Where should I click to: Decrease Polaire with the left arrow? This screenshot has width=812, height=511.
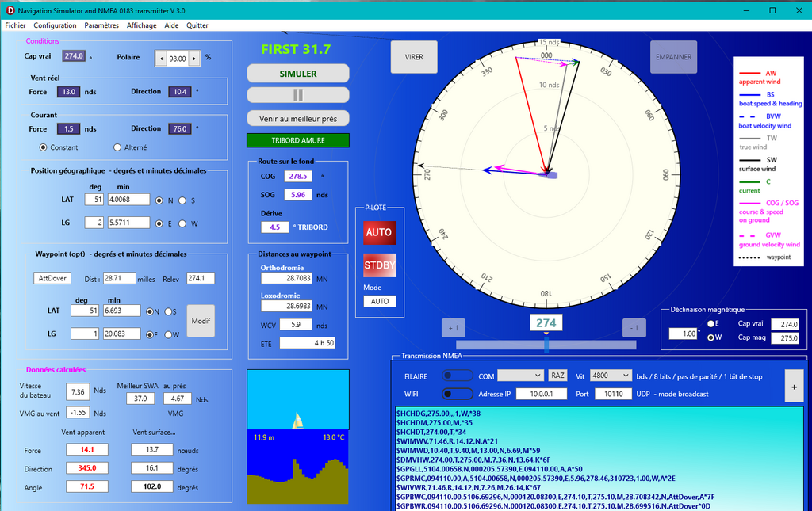click(x=162, y=59)
